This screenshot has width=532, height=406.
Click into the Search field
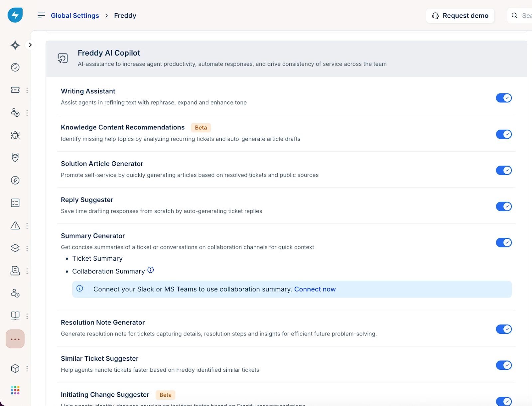(x=520, y=16)
